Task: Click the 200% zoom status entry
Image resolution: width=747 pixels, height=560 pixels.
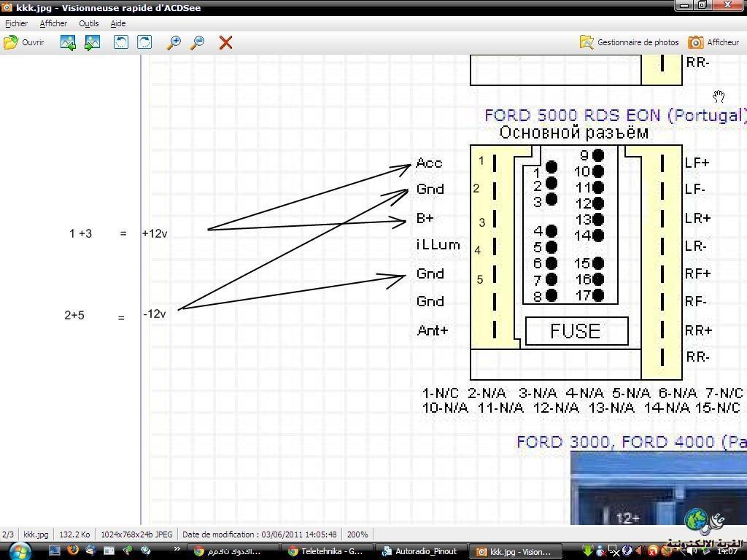Action: (357, 534)
